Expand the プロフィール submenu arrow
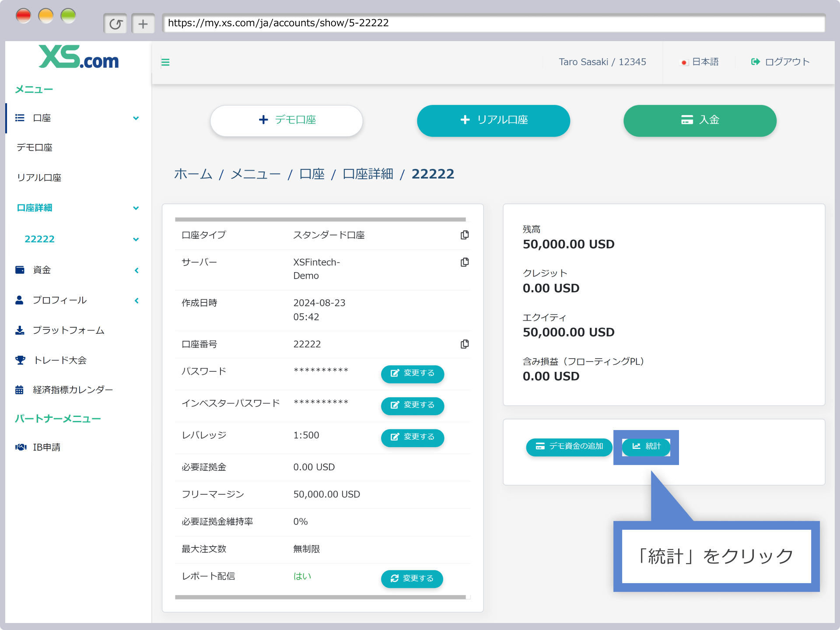 point(136,300)
